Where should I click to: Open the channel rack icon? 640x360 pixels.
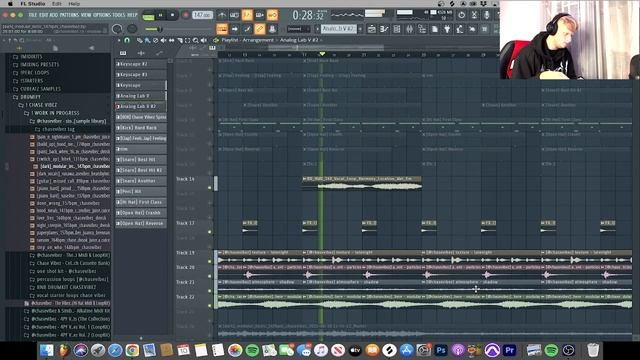(396, 29)
